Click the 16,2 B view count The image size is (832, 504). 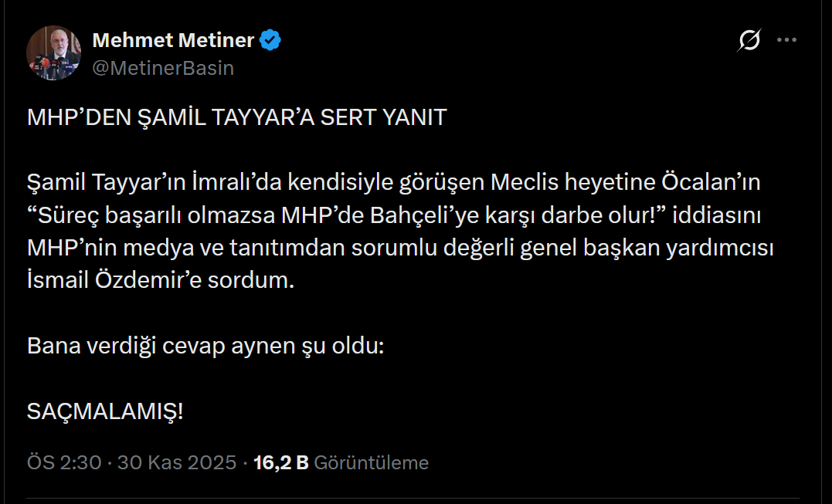point(280,462)
